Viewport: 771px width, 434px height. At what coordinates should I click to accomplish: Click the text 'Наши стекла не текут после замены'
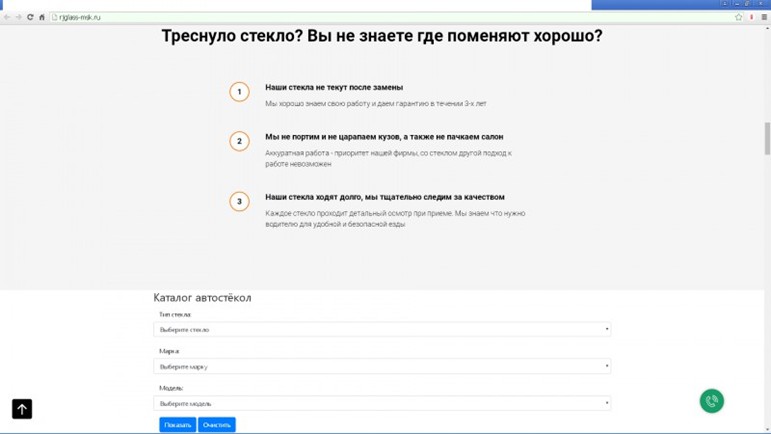(334, 87)
